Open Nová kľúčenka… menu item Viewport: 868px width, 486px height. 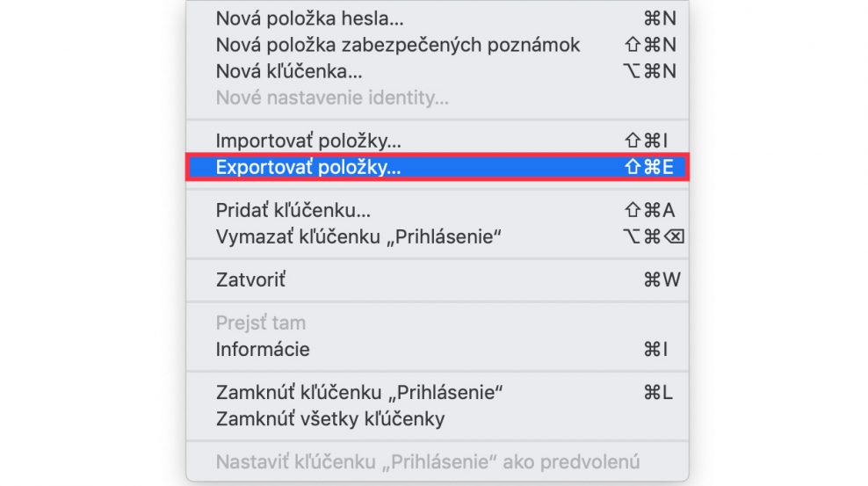click(x=438, y=71)
